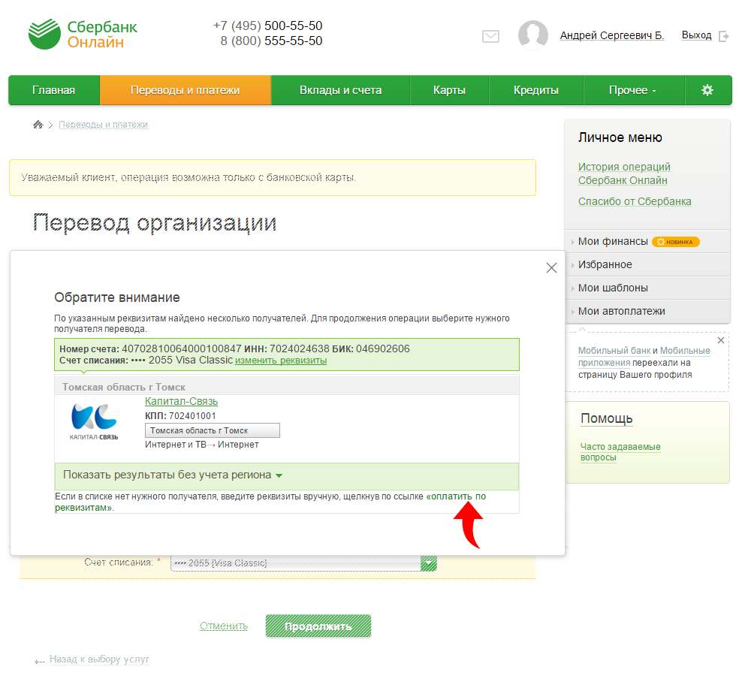This screenshot has width=742, height=700.
Task: Go back via Назад к выбору услуг
Action: click(x=99, y=659)
